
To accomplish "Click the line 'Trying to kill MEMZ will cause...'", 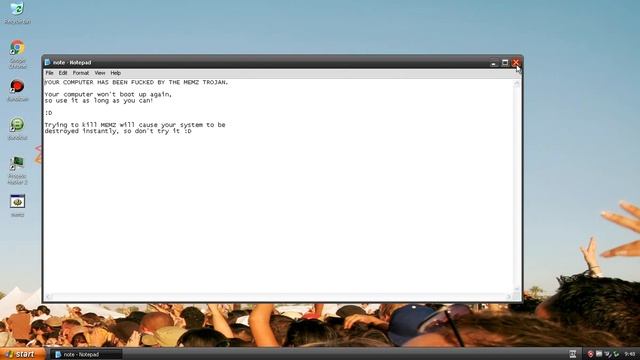I will point(135,125).
